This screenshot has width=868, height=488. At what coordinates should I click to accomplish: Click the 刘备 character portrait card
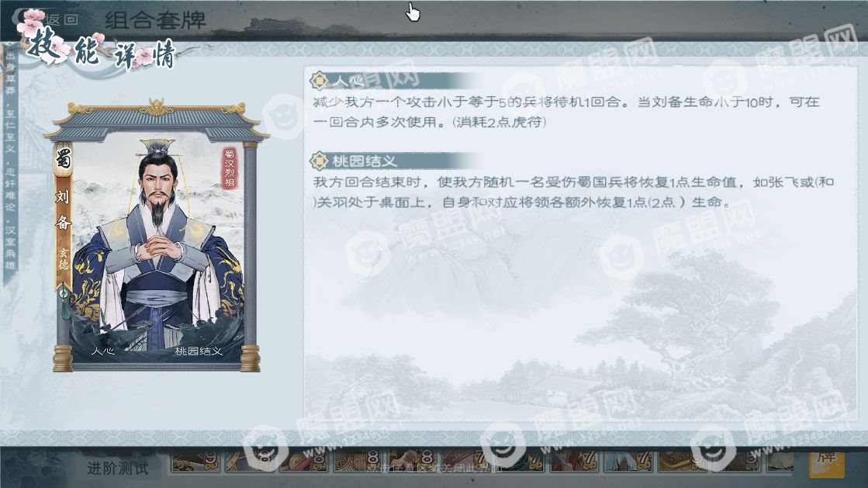point(157,235)
